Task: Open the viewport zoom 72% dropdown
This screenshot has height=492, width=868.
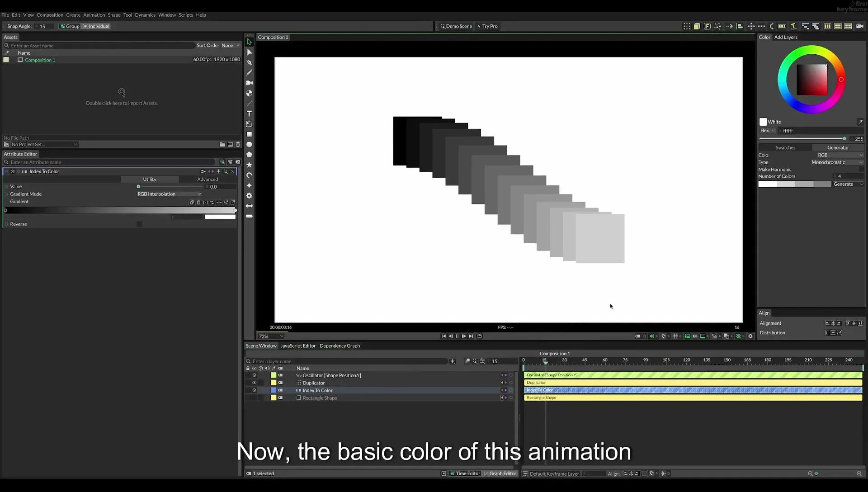Action: tap(271, 336)
